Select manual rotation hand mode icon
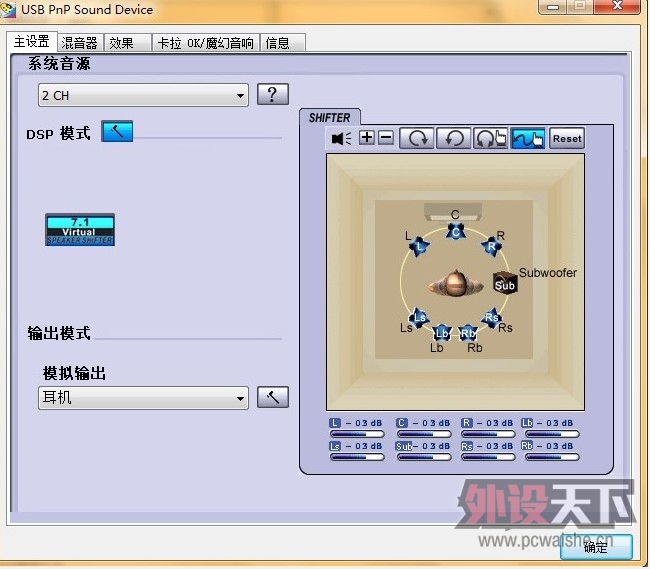The image size is (650, 569). coord(490,139)
